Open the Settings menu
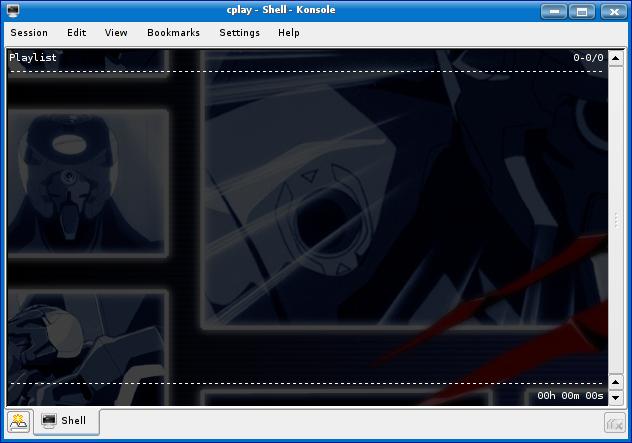This screenshot has width=632, height=443. [239, 32]
